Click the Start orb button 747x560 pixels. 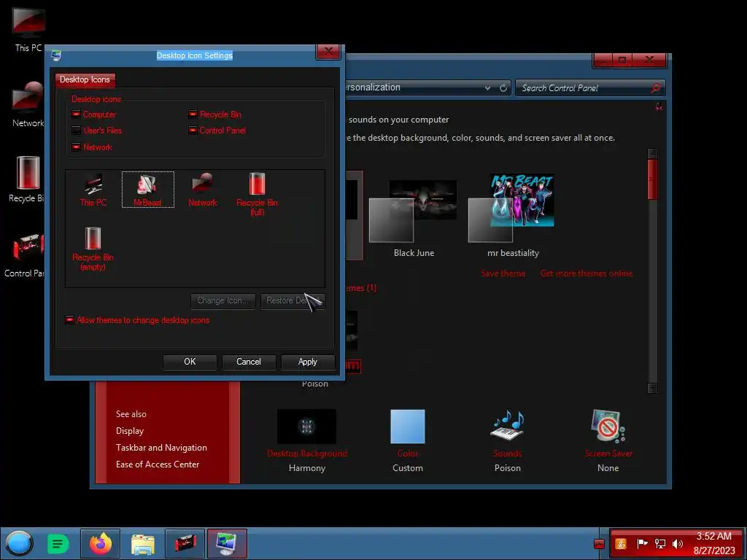pos(19,543)
